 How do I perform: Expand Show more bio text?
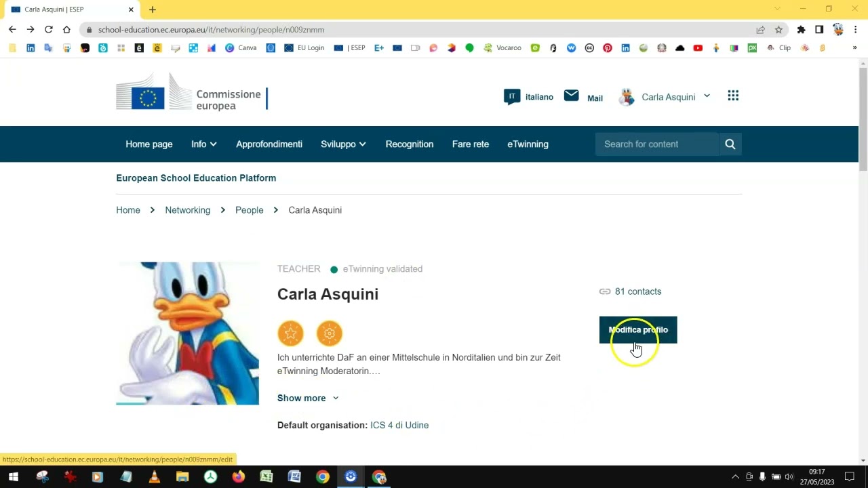pos(308,398)
